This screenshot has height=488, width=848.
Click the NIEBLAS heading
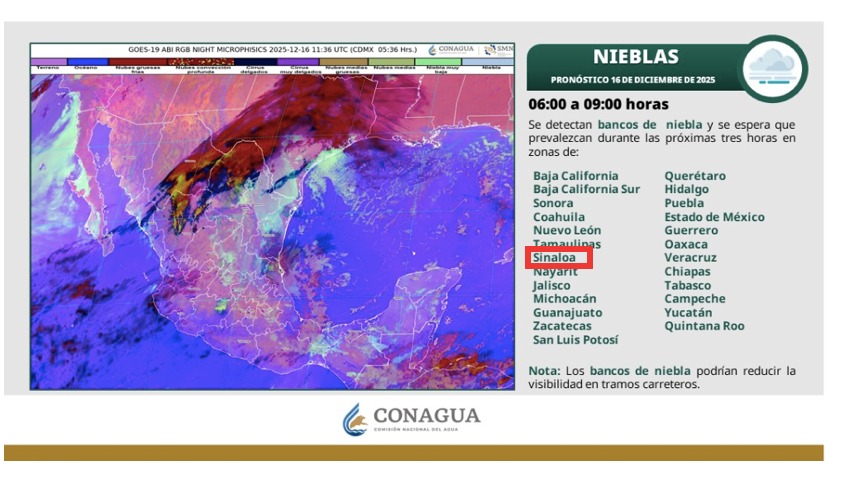635,57
